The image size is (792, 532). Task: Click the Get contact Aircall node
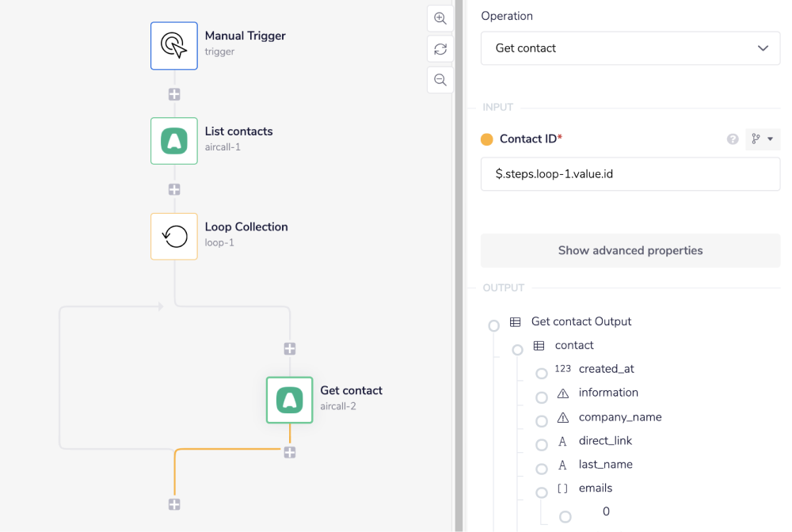click(x=290, y=400)
